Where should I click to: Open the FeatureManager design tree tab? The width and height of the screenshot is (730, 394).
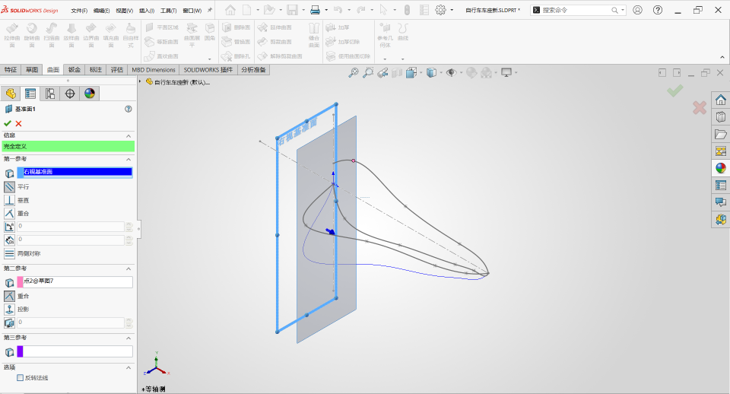pos(11,94)
